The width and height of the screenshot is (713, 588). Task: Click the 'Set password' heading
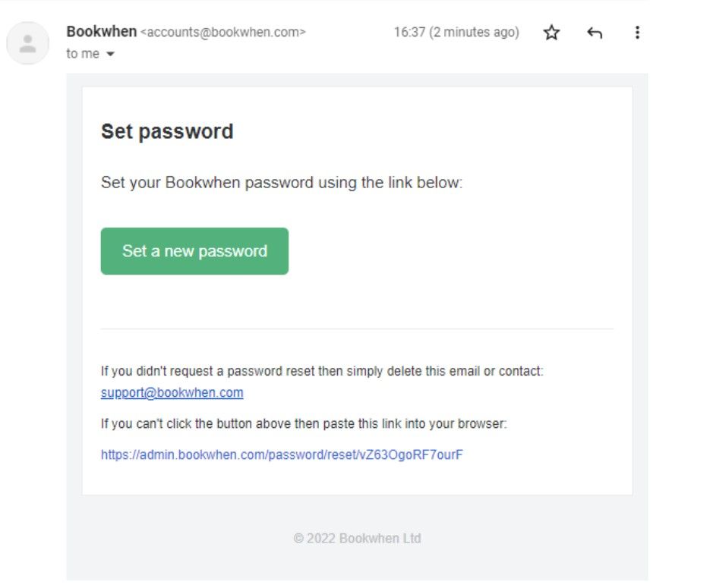click(x=167, y=132)
